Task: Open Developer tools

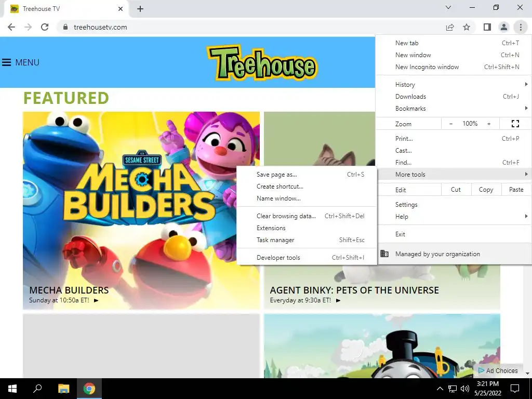Action: pyautogui.click(x=307, y=258)
